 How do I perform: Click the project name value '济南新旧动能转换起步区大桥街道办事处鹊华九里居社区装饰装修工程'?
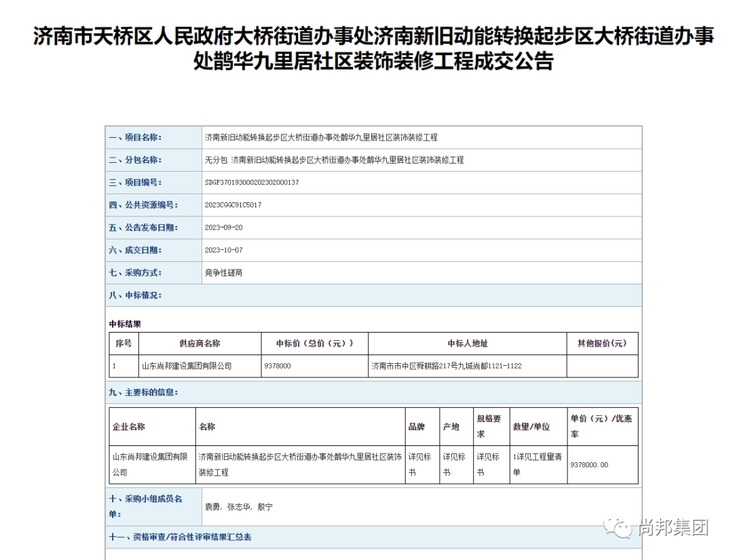(x=321, y=137)
